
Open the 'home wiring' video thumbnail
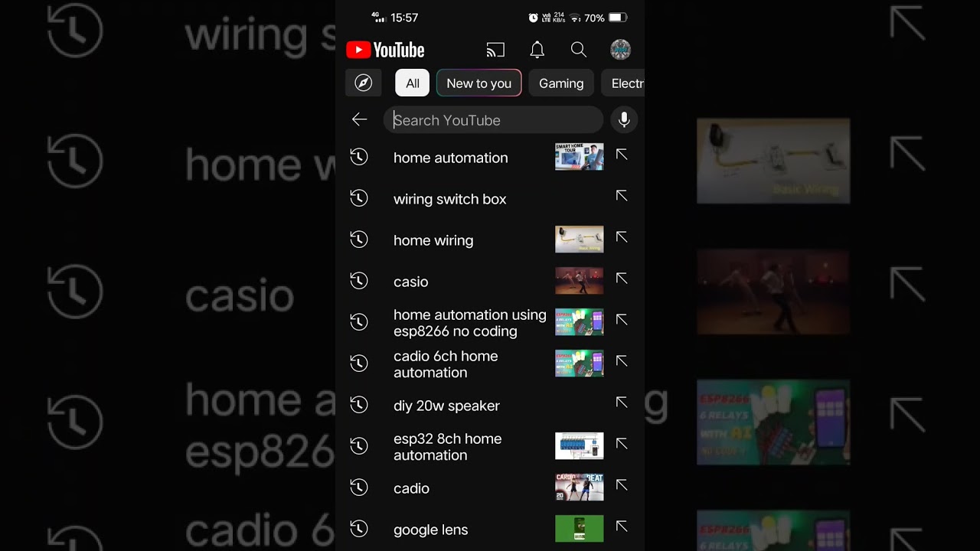tap(579, 240)
